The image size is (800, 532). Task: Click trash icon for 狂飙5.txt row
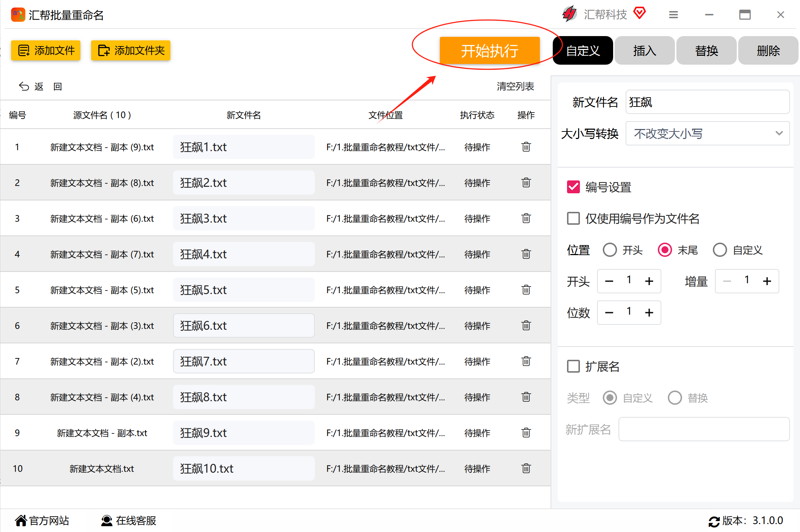pos(526,290)
